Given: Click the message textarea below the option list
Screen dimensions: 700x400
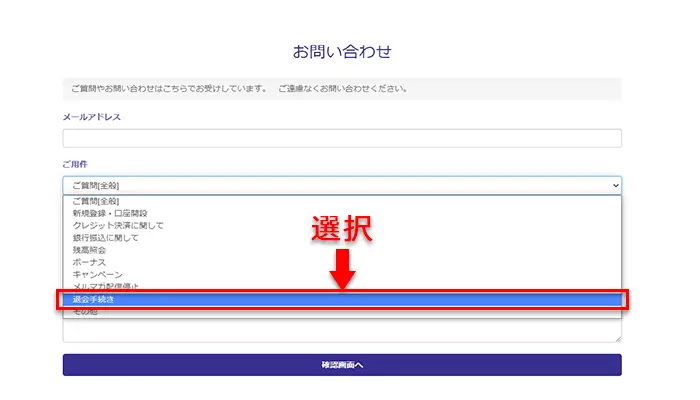Looking at the screenshot, I should (342, 330).
